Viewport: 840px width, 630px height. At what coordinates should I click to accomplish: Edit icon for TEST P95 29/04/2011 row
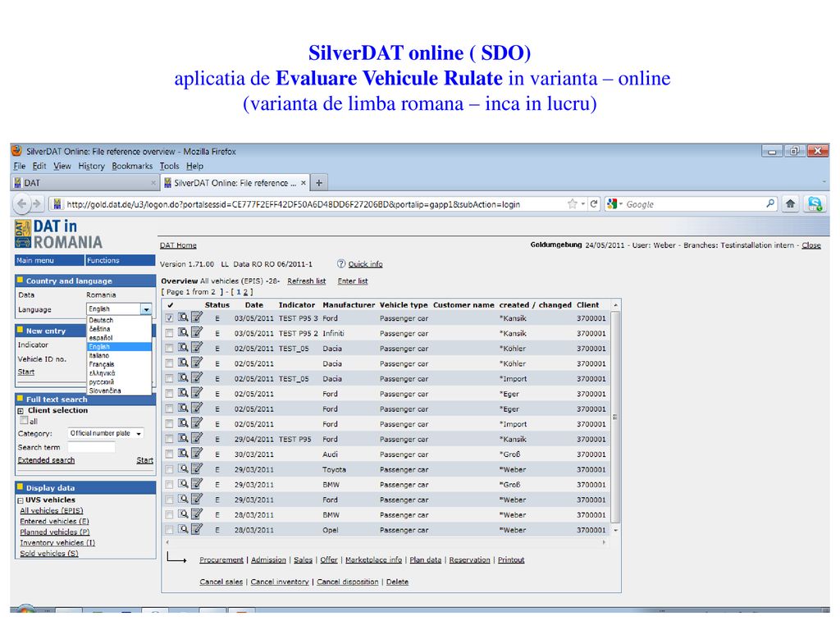197,438
